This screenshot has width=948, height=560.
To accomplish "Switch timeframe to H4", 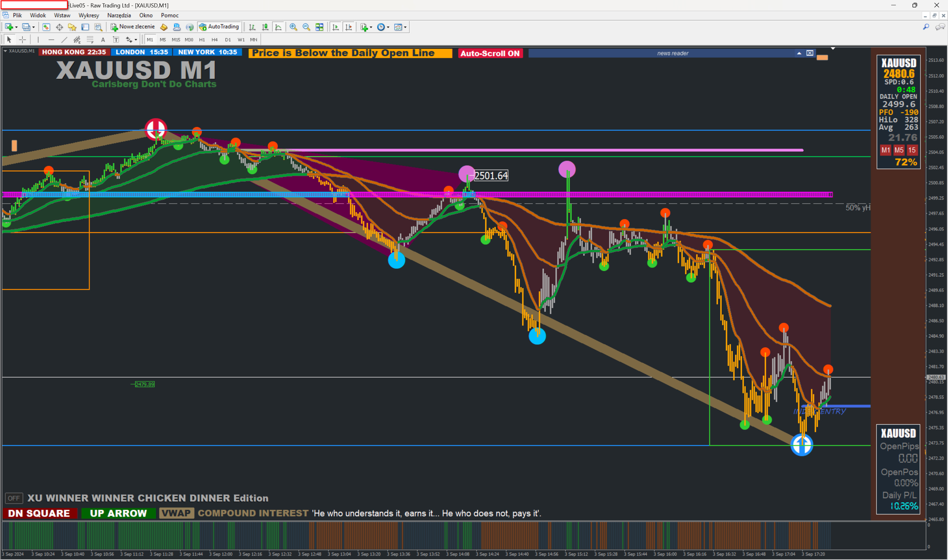I will (x=214, y=39).
